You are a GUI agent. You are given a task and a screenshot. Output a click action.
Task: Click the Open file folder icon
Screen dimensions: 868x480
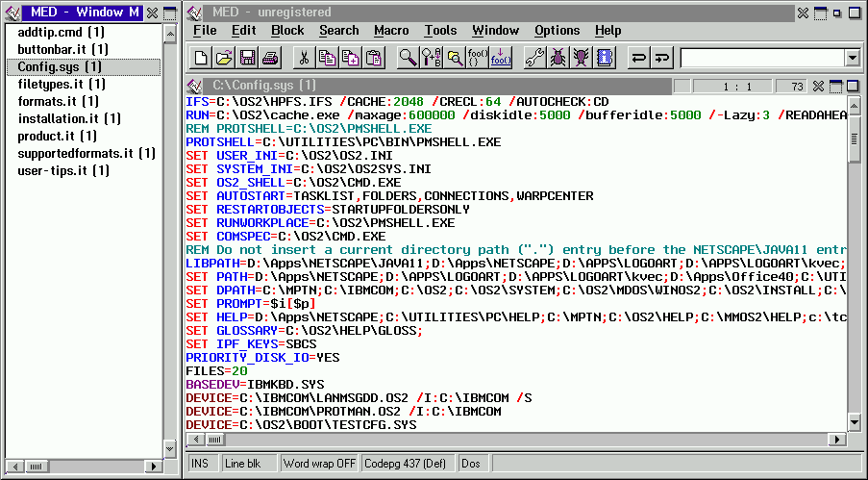click(224, 58)
